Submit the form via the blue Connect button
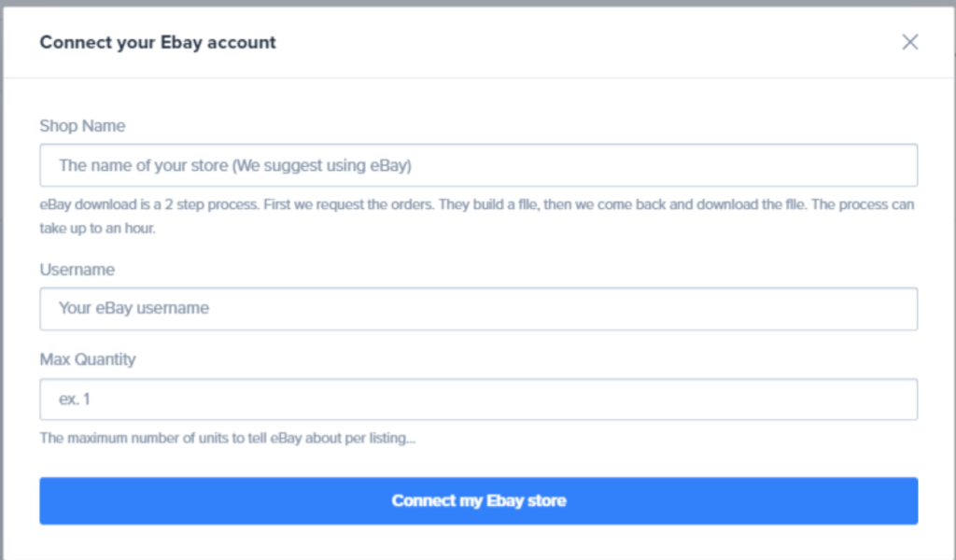 479,501
